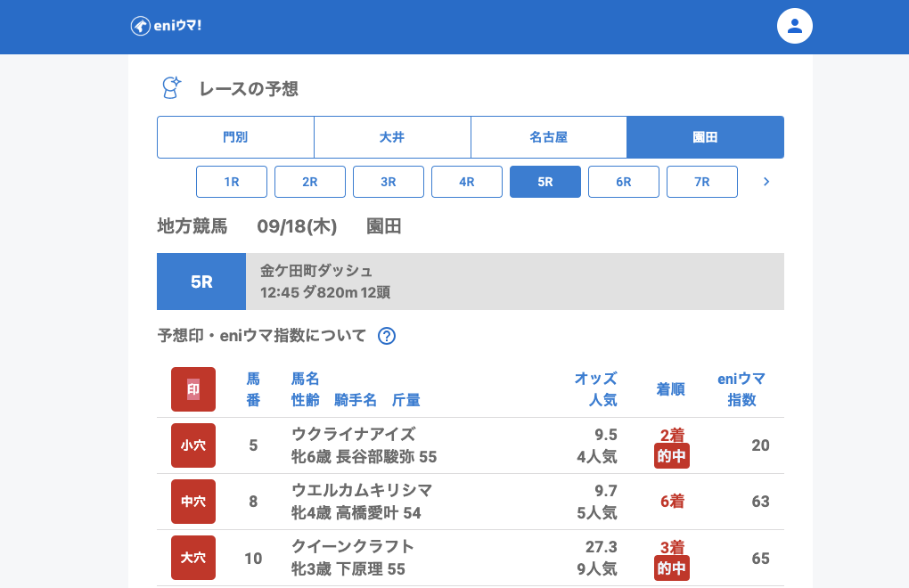Click the 小穴 mark badge for horse 5

point(193,445)
